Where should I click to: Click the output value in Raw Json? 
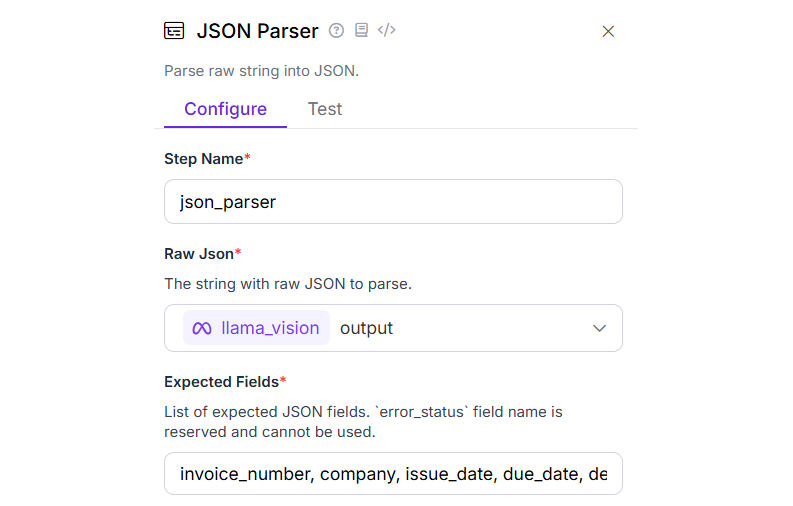point(366,328)
